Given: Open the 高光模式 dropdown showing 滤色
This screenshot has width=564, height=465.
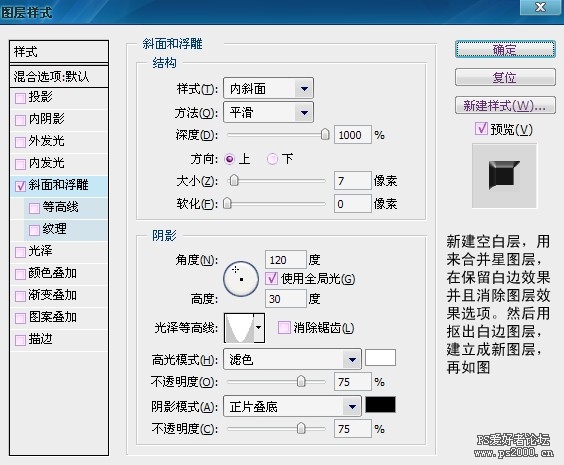Looking at the screenshot, I should 292,359.
